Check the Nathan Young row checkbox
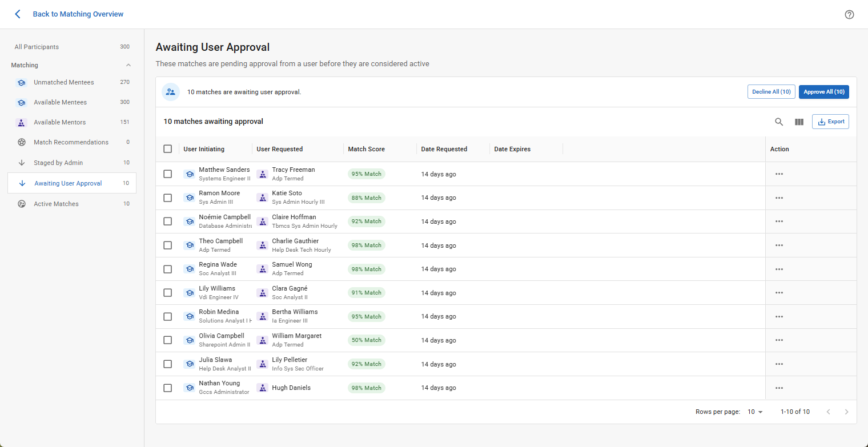The image size is (868, 447). pos(167,388)
